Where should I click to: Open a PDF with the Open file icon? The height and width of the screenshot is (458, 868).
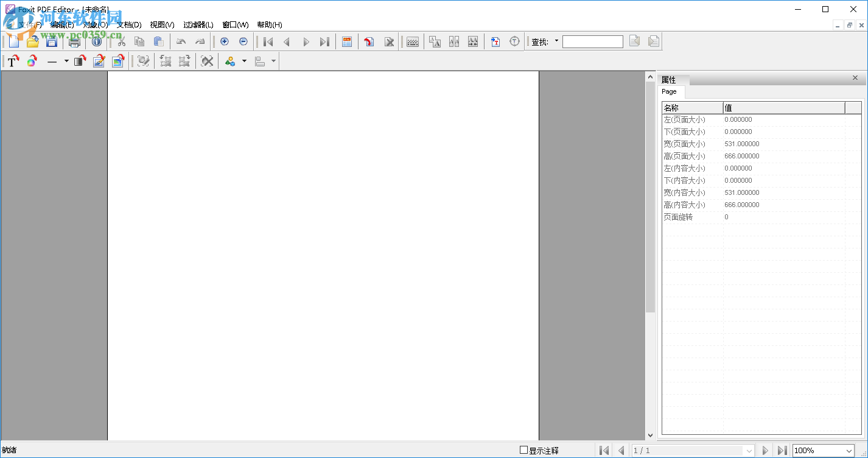coord(32,41)
